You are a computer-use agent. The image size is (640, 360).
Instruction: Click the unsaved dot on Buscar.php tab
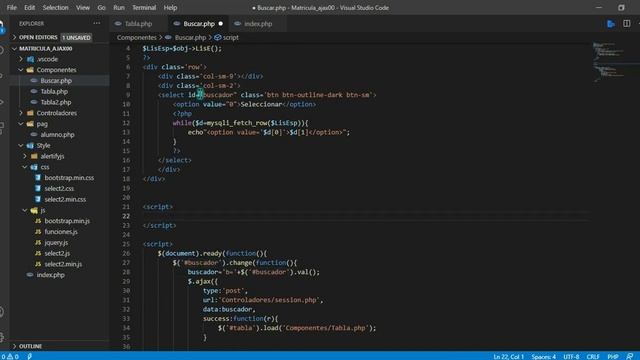point(221,24)
